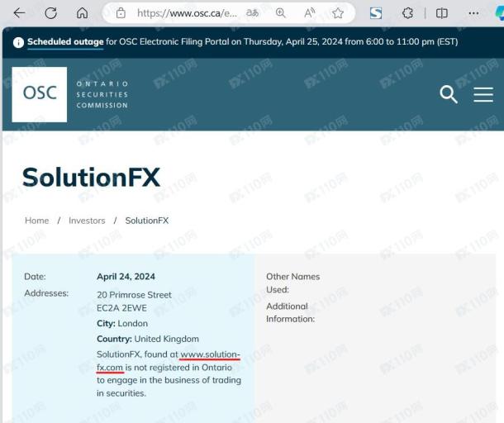Select the City: London text
The image size is (504, 423).
tap(122, 323)
